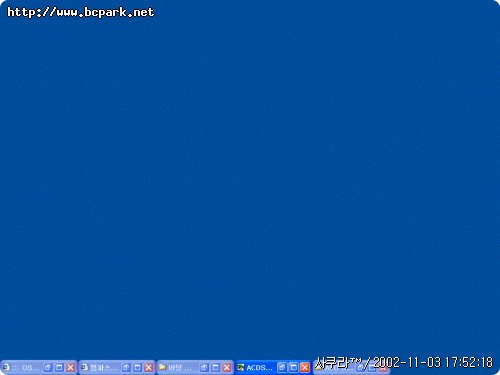The height and width of the screenshot is (375, 500).
Task: Close the minimized 엠파스... window
Action: 149,367
